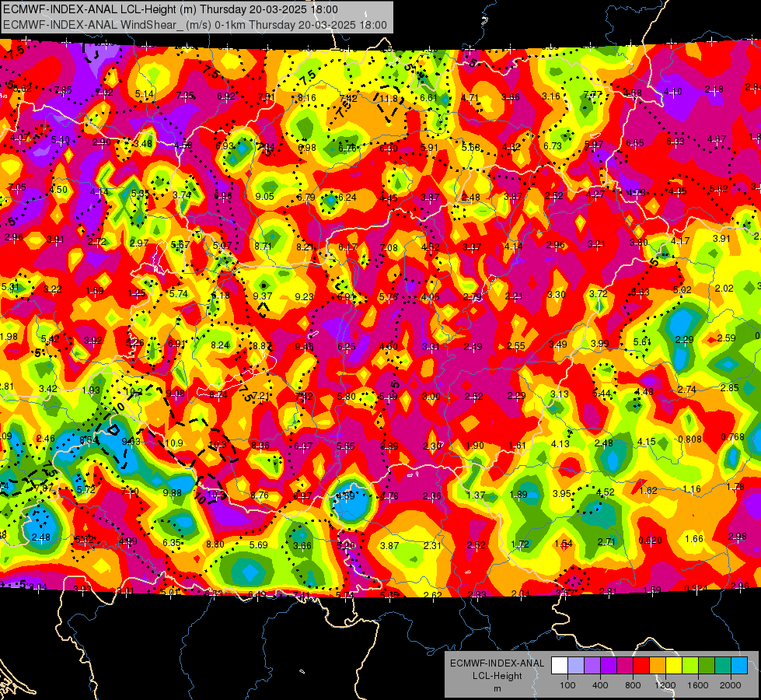Click the wind shear value 0.620
Screen dimensions: 761x700
click(651, 541)
